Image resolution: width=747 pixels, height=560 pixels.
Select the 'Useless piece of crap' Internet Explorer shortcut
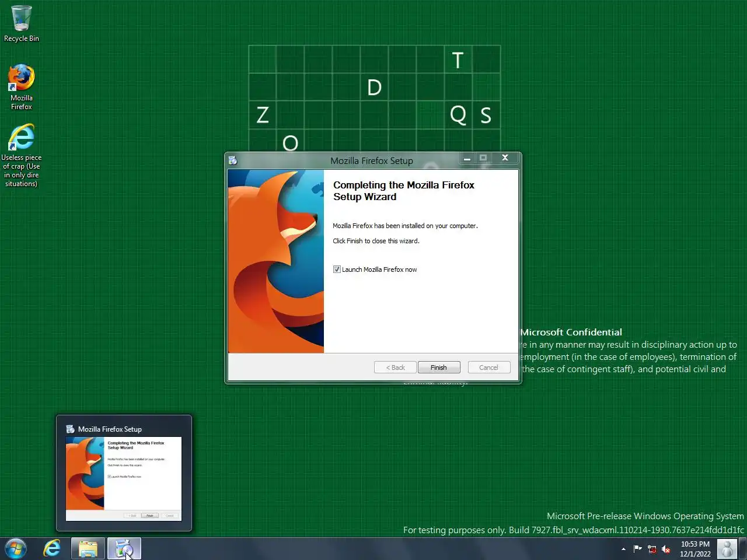point(22,155)
